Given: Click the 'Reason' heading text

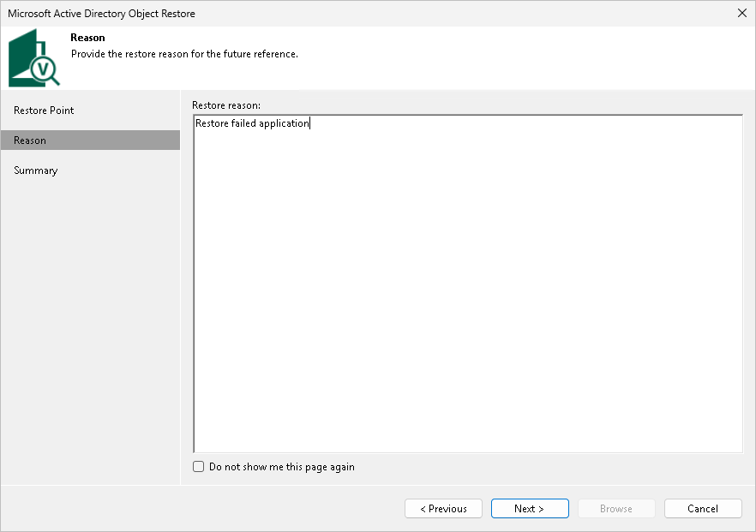Looking at the screenshot, I should click(87, 38).
